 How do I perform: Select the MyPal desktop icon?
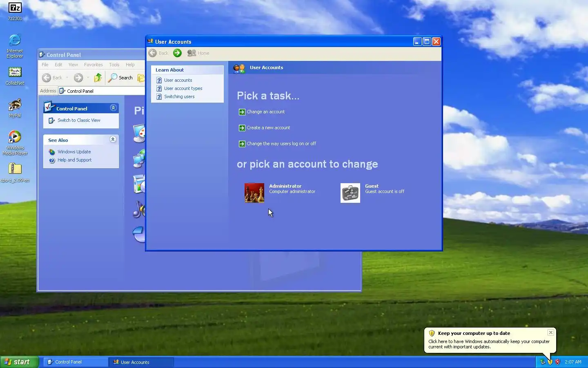click(x=15, y=108)
